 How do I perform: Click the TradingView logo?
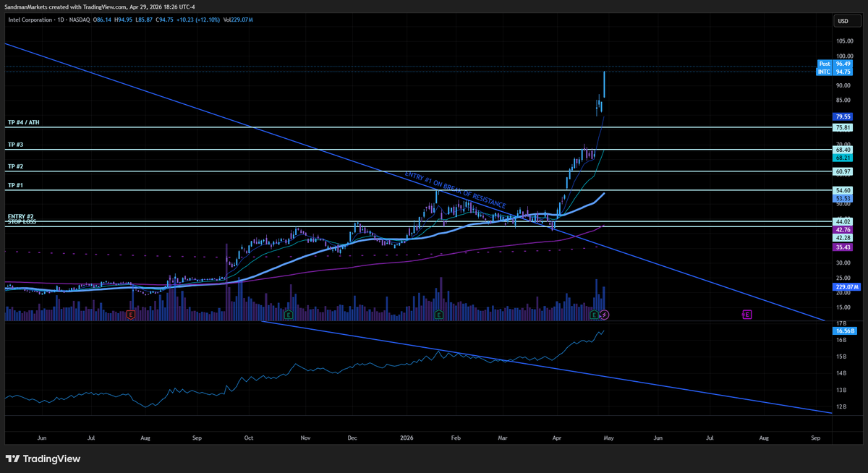coord(43,459)
